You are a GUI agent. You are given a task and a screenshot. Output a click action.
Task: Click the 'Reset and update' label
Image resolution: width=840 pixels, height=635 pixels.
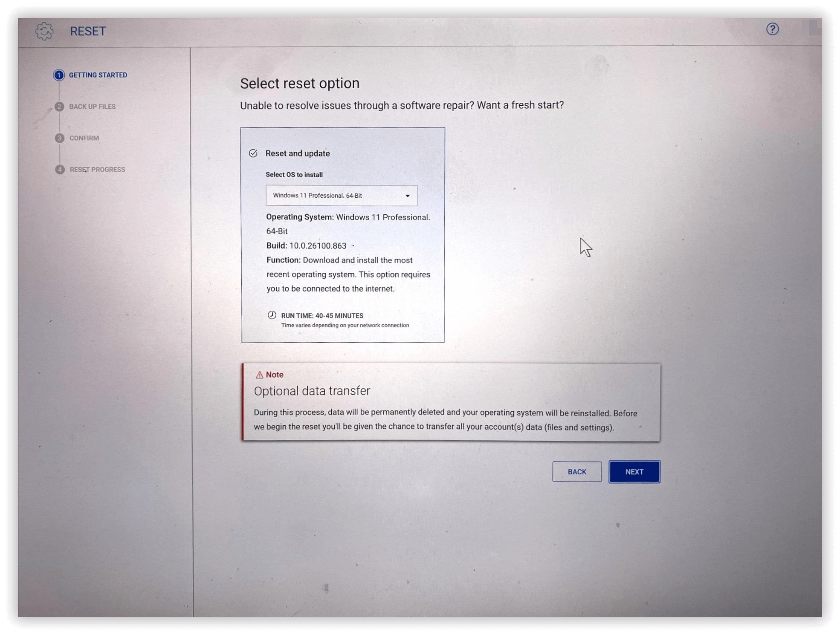298,153
